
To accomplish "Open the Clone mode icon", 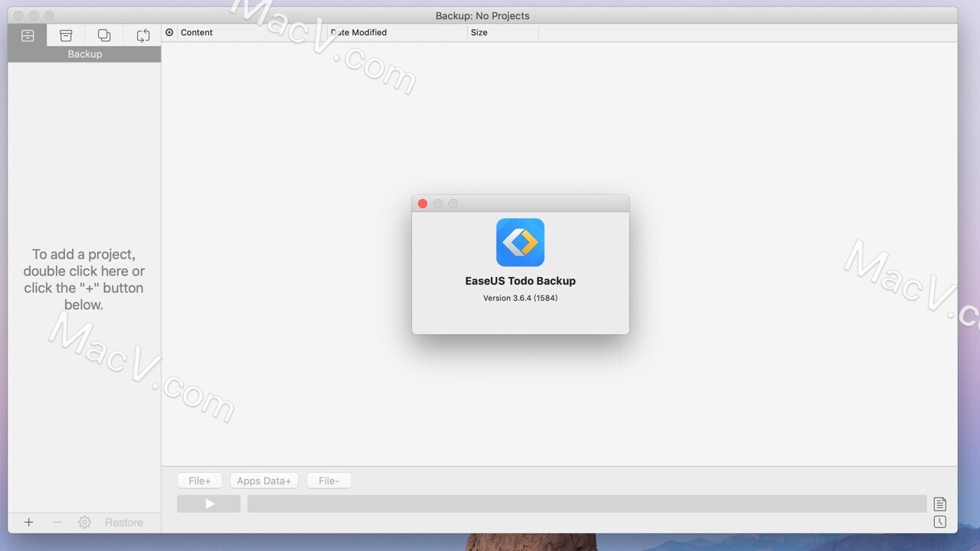I will pos(104,35).
